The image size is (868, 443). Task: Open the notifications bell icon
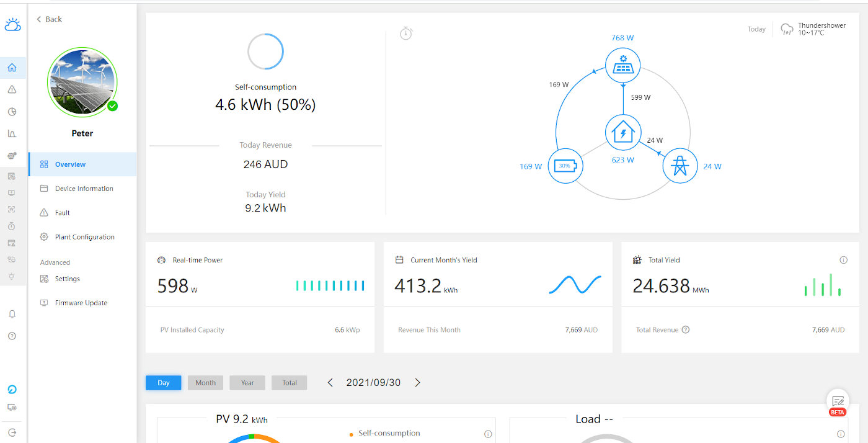pos(12,314)
